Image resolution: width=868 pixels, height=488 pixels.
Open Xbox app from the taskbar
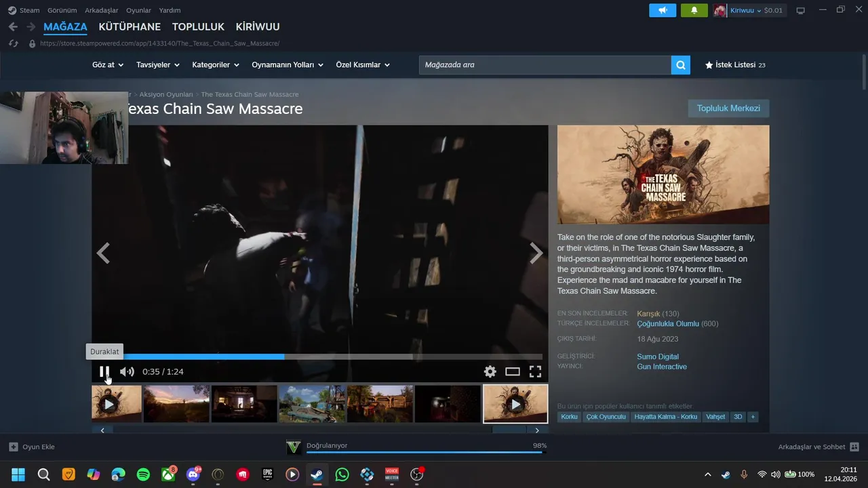[168, 474]
